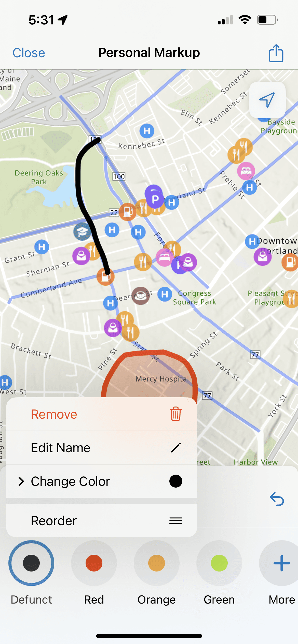Choose Edit Name menu entry

pos(102,448)
